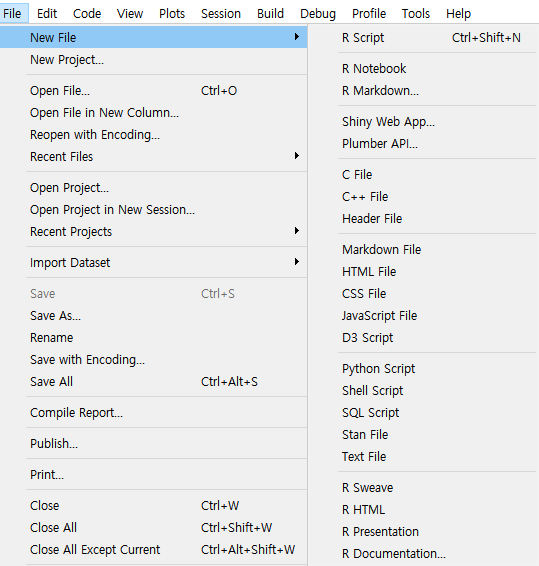Screen dimensions: 539x566
Task: Choose Compile Report... entry
Action: 153,413
